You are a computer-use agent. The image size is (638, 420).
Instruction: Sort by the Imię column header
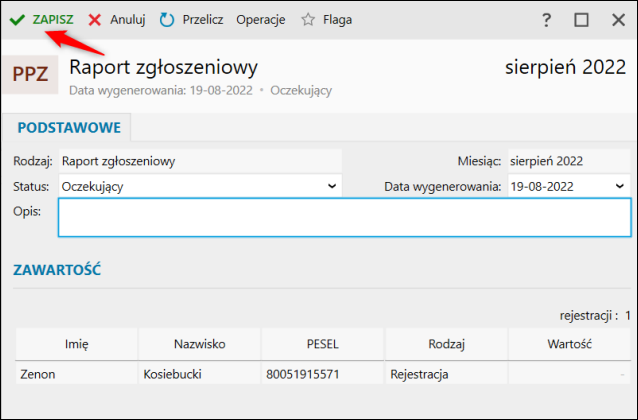tap(77, 344)
